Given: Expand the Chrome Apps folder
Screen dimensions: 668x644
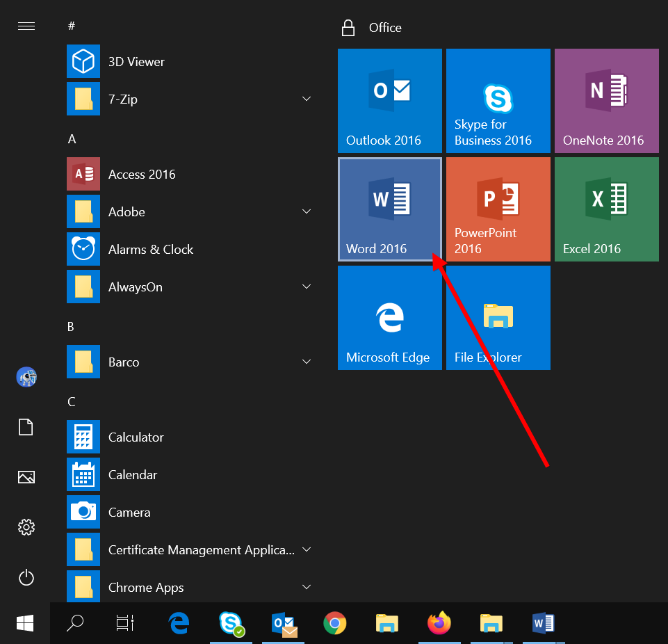Looking at the screenshot, I should coord(307,588).
